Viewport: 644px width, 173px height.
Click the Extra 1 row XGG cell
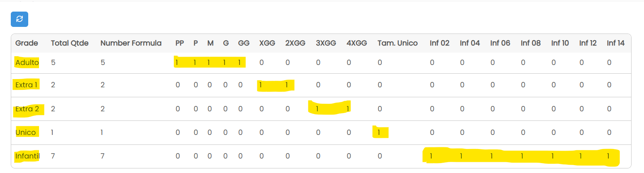point(261,85)
